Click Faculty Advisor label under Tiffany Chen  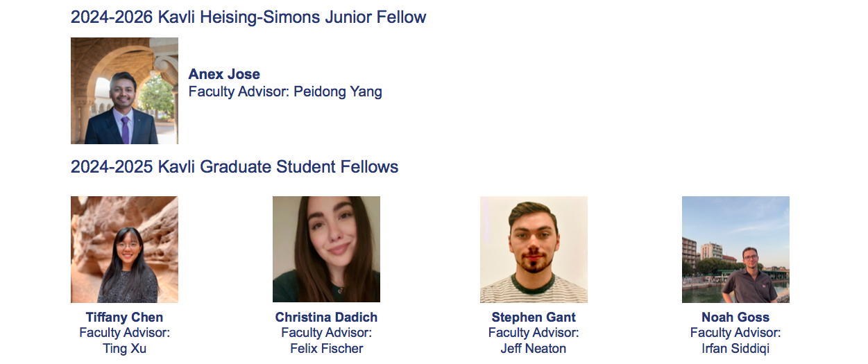124,333
